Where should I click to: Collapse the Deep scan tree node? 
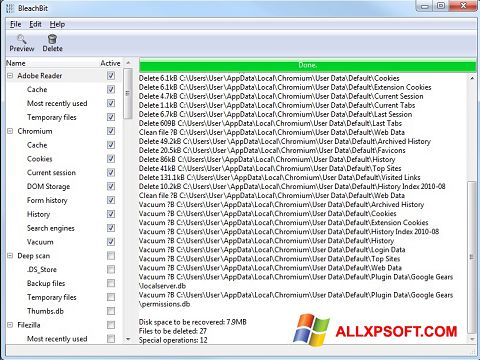(x=10, y=256)
